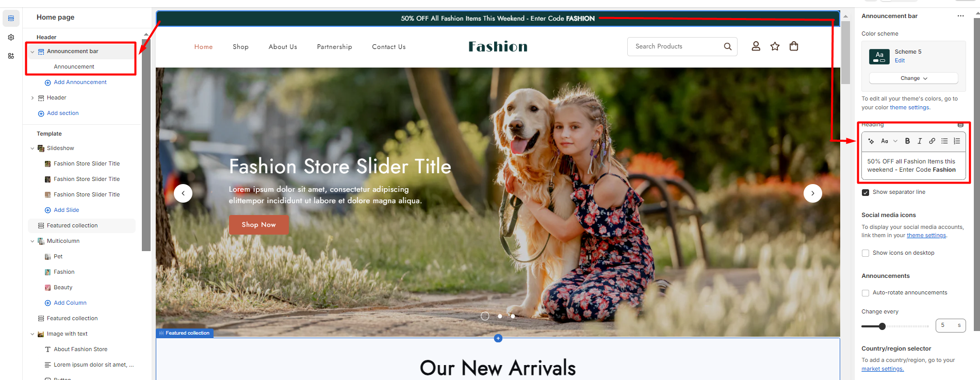
Task: Enable Show icons on desktop
Action: click(865, 253)
